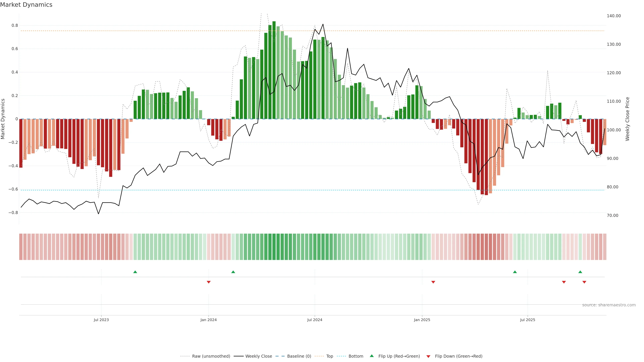Click the last green Flip Up triangle marker
This screenshot has width=644, height=362.
580,272
